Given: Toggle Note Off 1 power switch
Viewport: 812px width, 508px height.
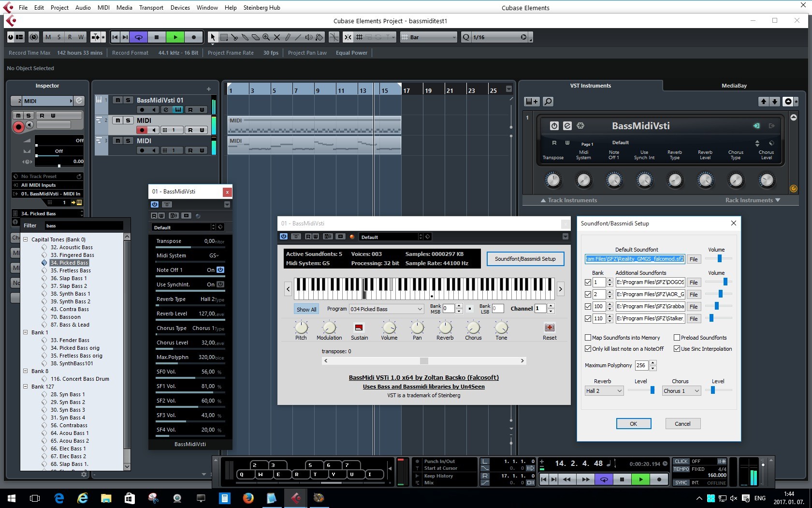Looking at the screenshot, I should pos(220,270).
